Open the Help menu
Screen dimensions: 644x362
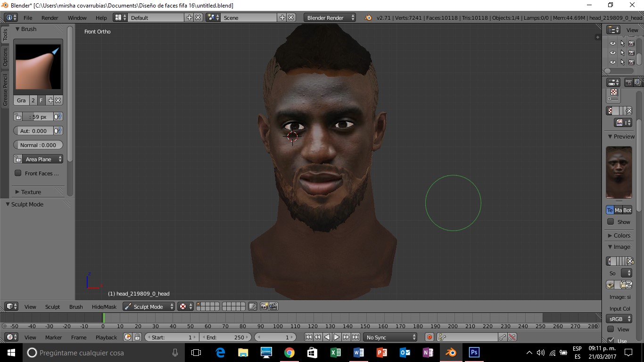[101, 17]
